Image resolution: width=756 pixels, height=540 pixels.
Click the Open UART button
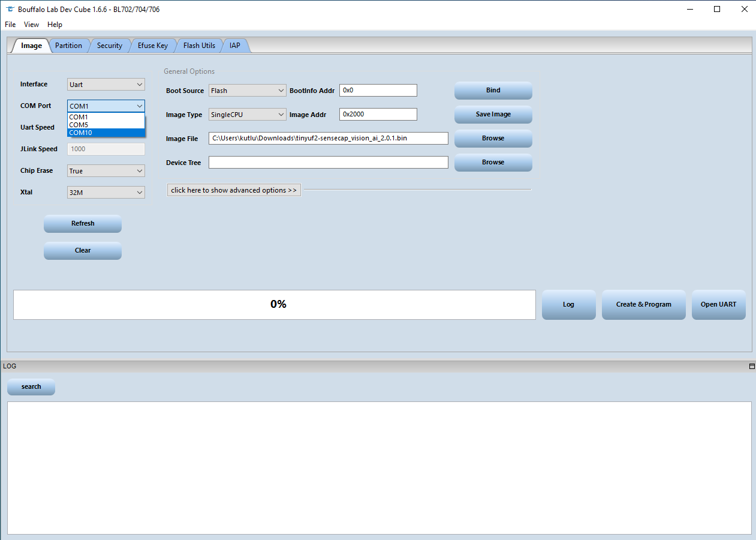coord(719,305)
